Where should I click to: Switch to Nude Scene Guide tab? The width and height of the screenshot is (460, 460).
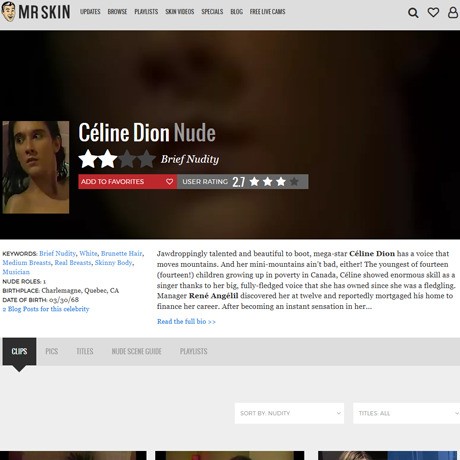[x=137, y=351]
